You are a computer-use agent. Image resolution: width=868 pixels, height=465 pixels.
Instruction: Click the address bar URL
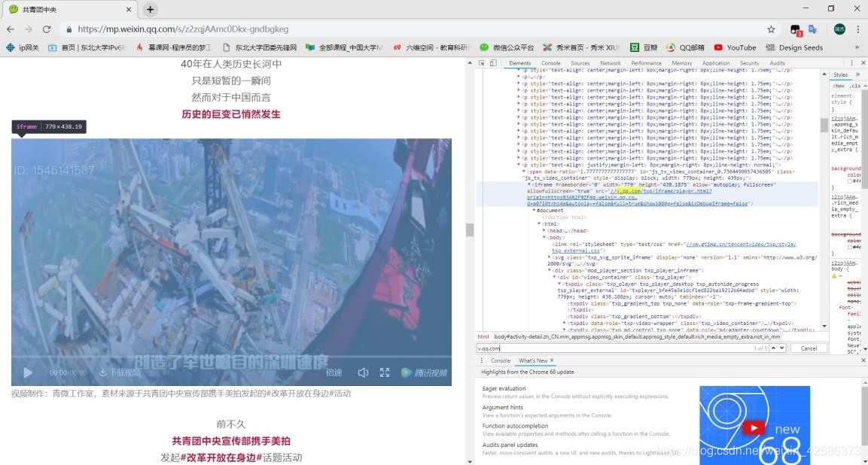[183, 29]
